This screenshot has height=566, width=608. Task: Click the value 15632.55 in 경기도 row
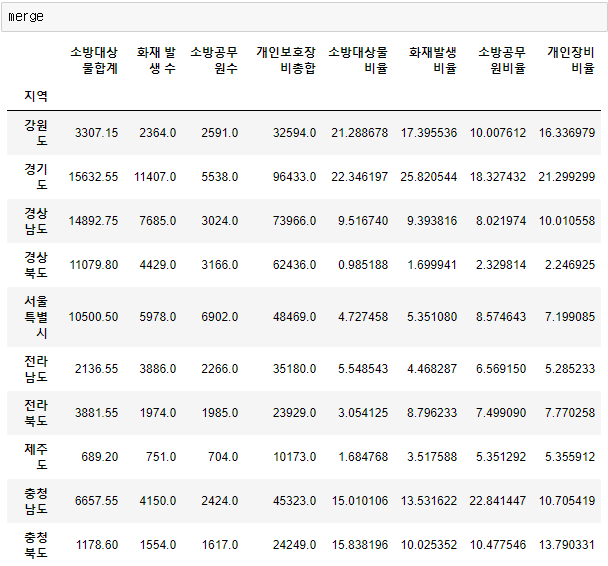pyautogui.click(x=93, y=177)
